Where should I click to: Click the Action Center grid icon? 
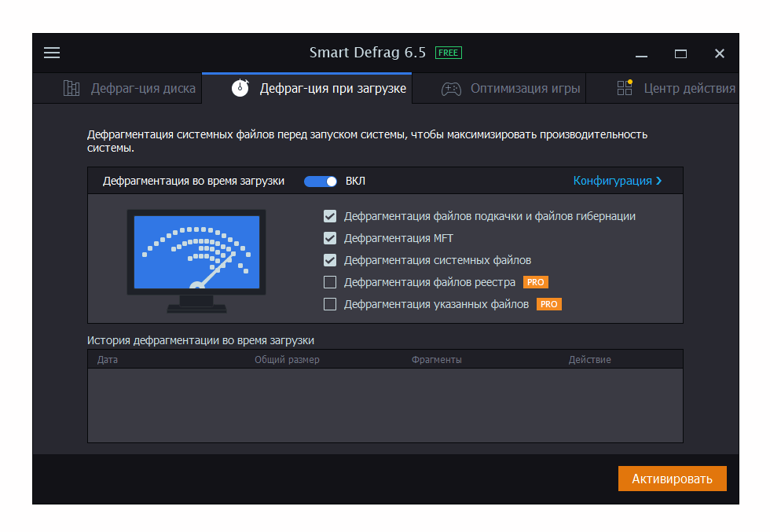625,88
